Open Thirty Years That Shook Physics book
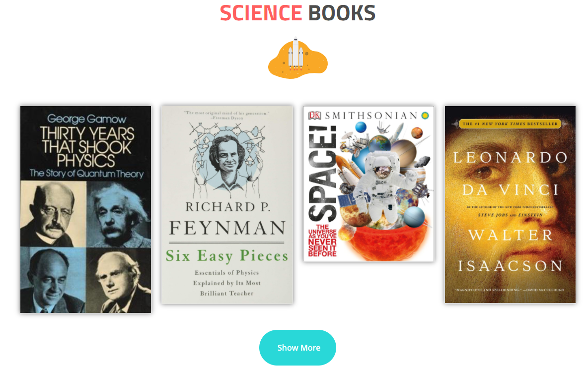The image size is (588, 369). (85, 209)
